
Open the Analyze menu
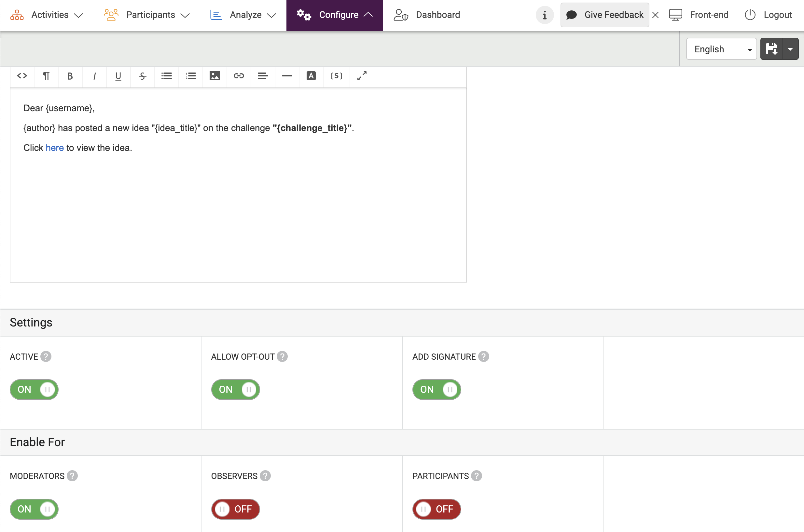tap(243, 15)
